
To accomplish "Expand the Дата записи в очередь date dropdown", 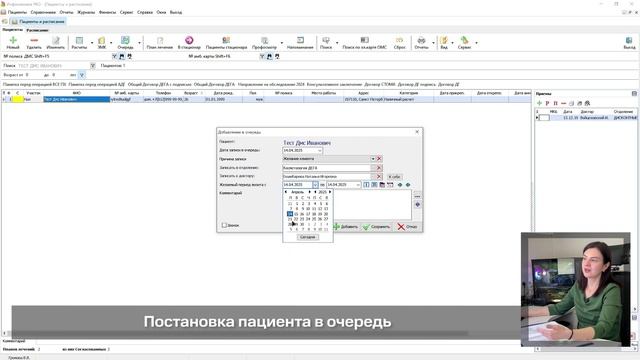I will [319, 151].
